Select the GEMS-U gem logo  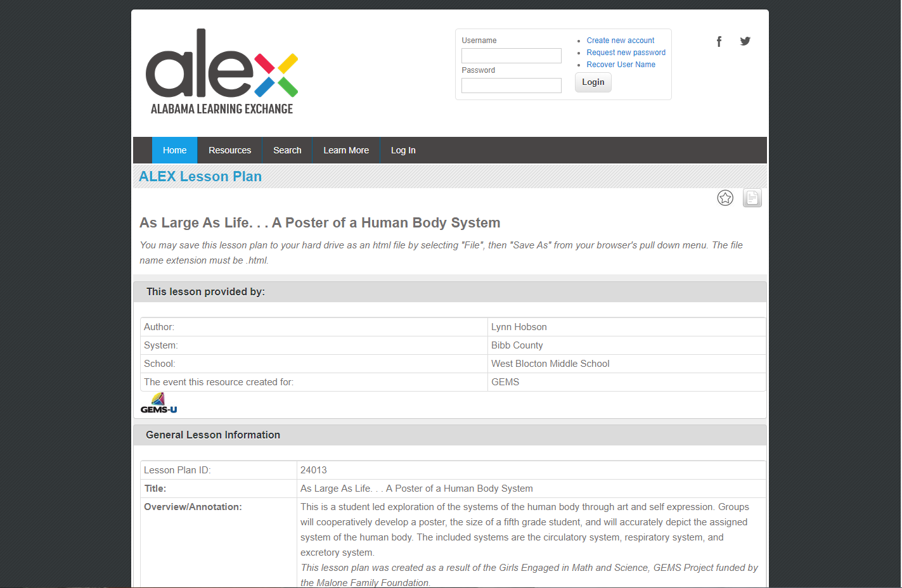click(158, 402)
